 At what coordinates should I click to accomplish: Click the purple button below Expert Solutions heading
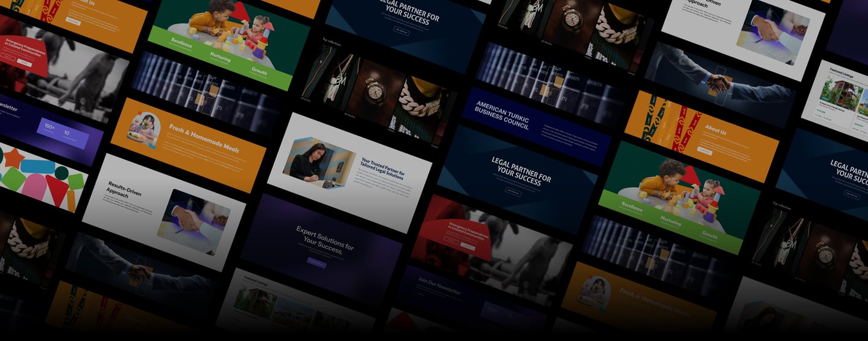pos(316,263)
